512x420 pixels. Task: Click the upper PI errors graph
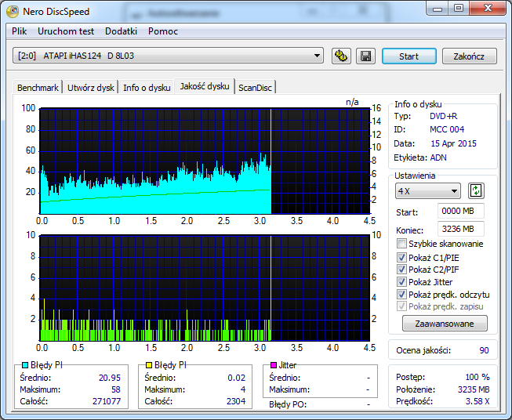(205, 161)
